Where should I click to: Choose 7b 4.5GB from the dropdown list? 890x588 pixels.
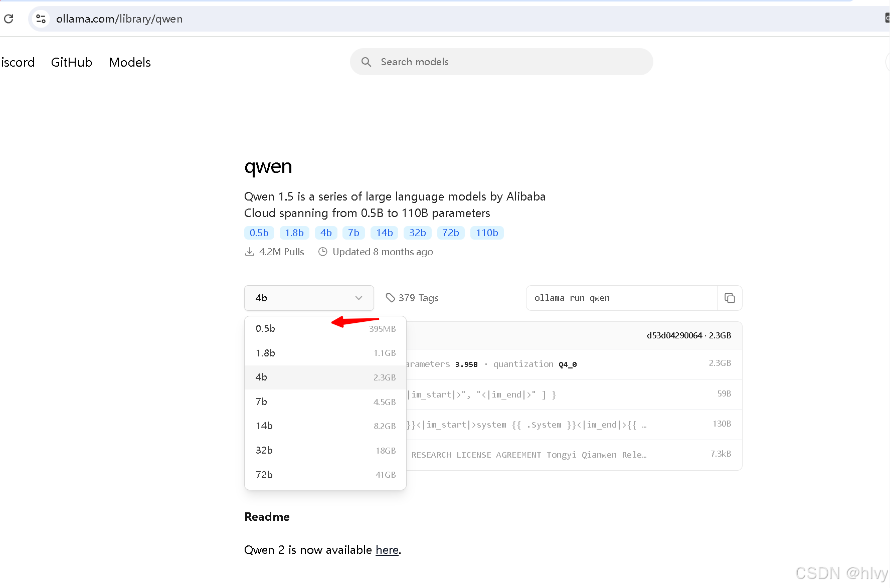click(x=325, y=402)
